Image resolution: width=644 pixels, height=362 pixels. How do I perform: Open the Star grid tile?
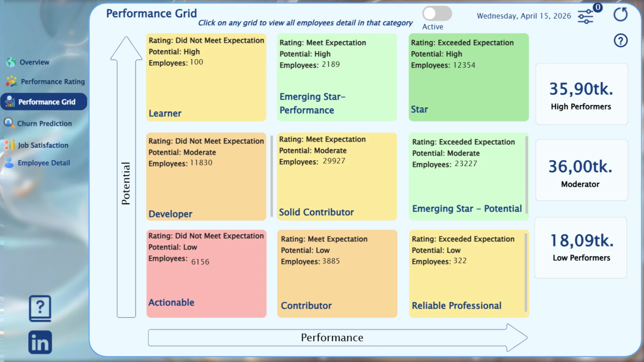[468, 77]
